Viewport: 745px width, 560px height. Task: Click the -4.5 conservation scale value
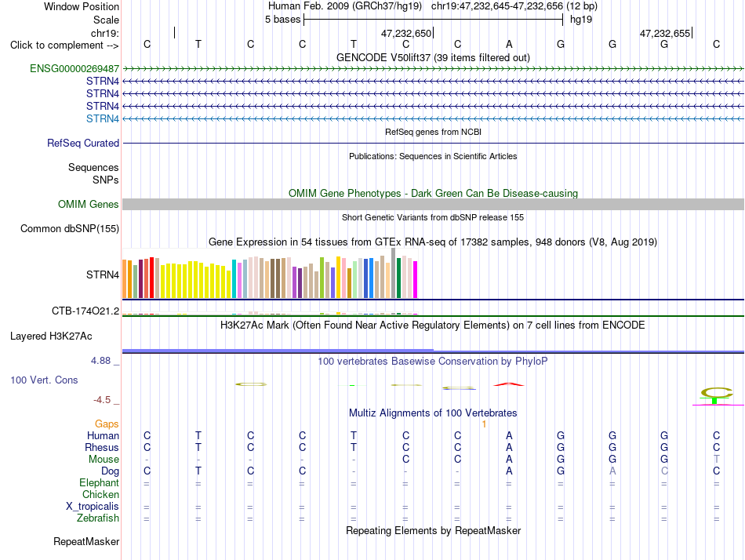102,400
